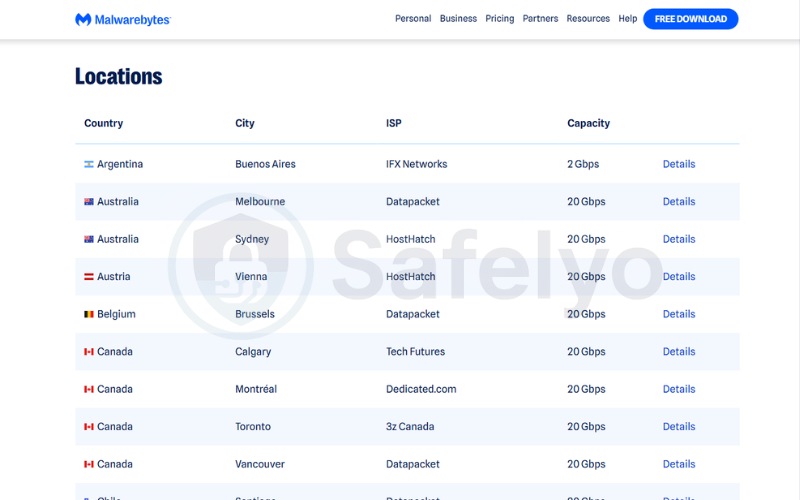Click the Malwarebytes logo
The image size is (800, 500).
pyautogui.click(x=122, y=19)
